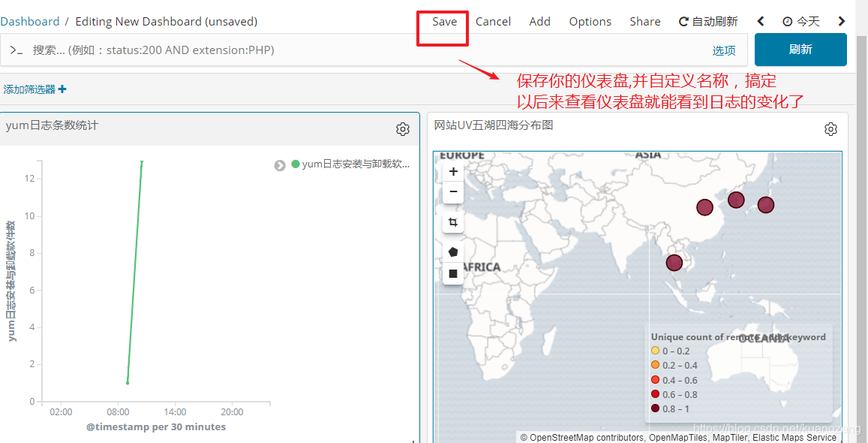The width and height of the screenshot is (868, 443).
Task: Click the @timestamp per 30 minutes axis label
Action: [x=156, y=427]
